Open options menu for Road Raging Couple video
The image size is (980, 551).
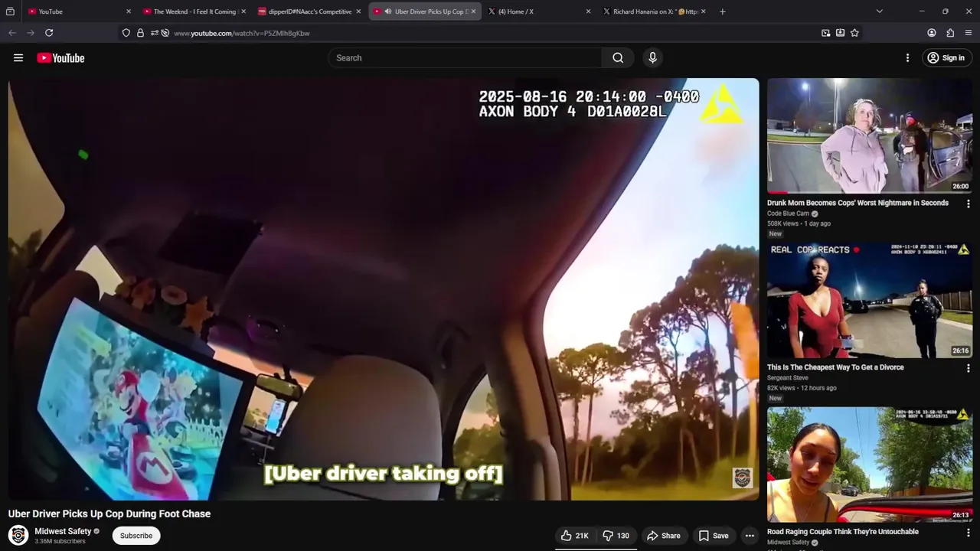pos(968,533)
